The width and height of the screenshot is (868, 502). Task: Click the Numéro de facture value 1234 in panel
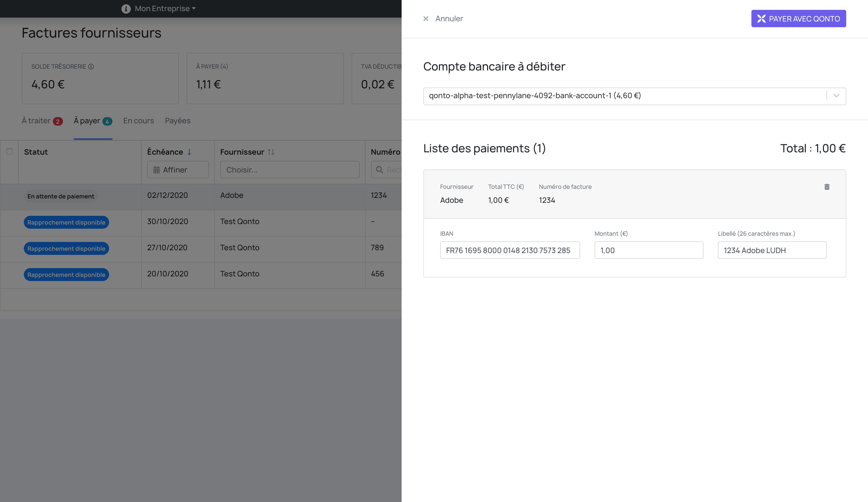pyautogui.click(x=547, y=200)
